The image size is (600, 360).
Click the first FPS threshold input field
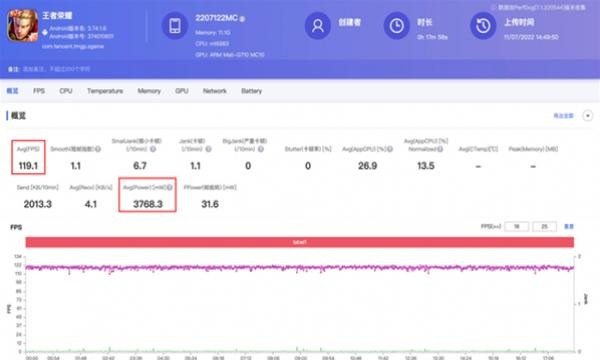pyautogui.click(x=517, y=226)
